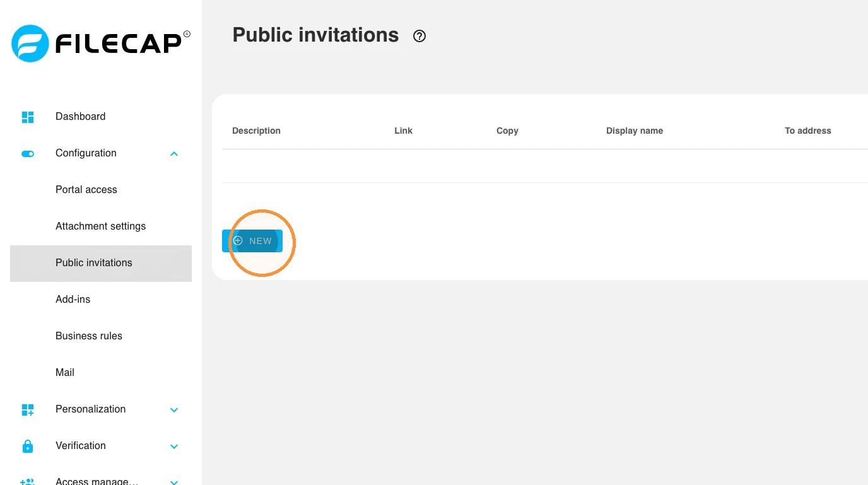868x485 pixels.
Task: Expand the Access management chevron
Action: coord(174,482)
